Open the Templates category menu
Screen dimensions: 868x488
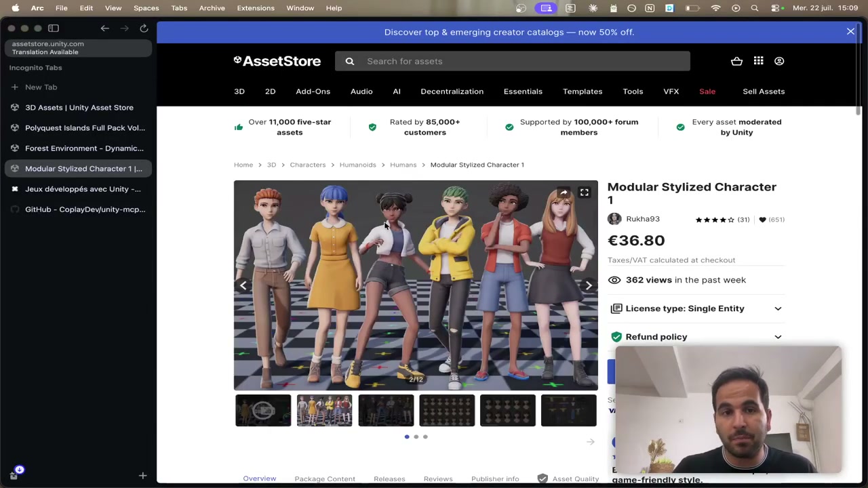click(x=583, y=91)
